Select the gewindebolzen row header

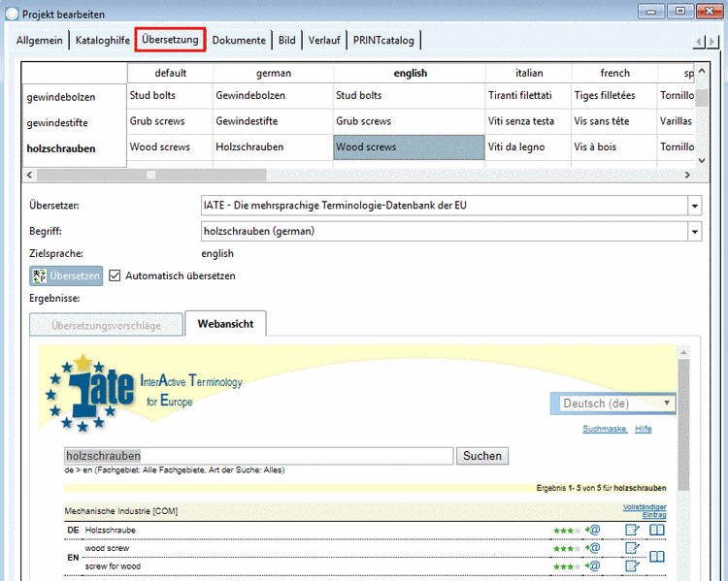(x=75, y=97)
